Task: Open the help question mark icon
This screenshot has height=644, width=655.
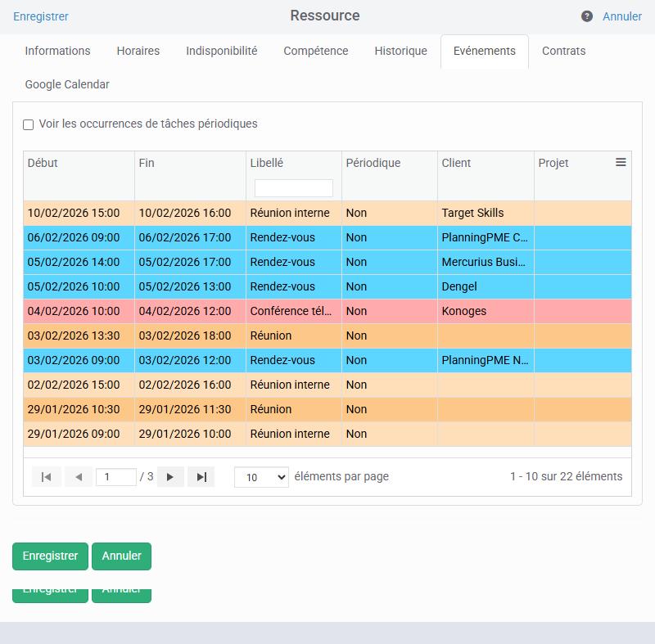Action: [x=586, y=16]
